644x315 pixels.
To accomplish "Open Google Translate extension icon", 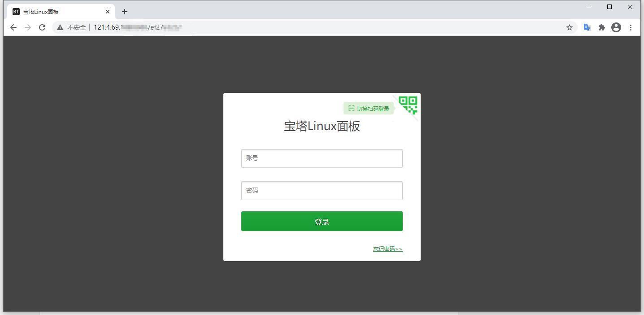I will [x=587, y=27].
